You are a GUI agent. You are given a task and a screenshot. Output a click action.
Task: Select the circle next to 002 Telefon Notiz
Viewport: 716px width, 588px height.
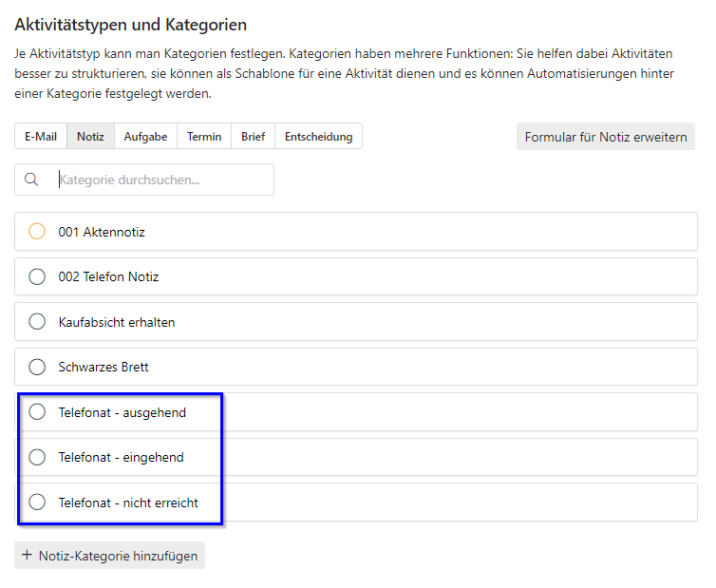tap(37, 277)
